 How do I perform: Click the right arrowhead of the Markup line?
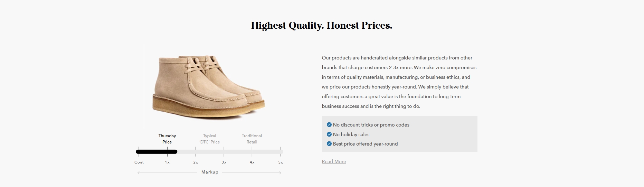(x=280, y=172)
